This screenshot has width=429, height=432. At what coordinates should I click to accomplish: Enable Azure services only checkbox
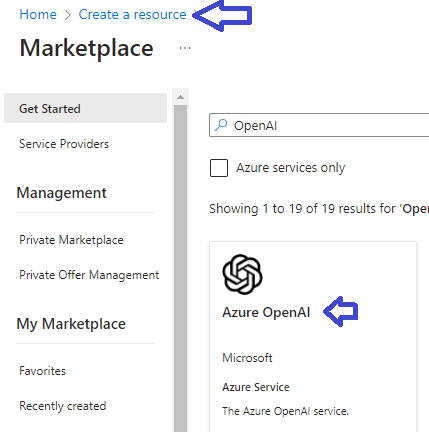219,168
